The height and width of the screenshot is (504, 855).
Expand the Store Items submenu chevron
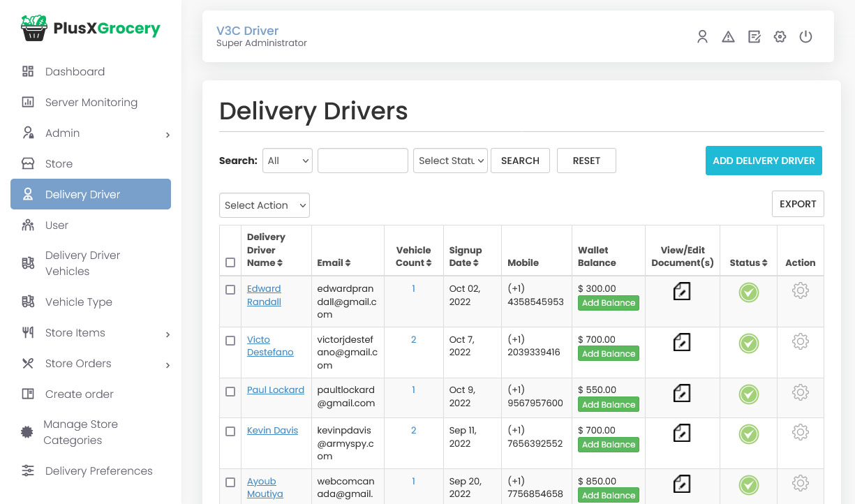(x=168, y=334)
